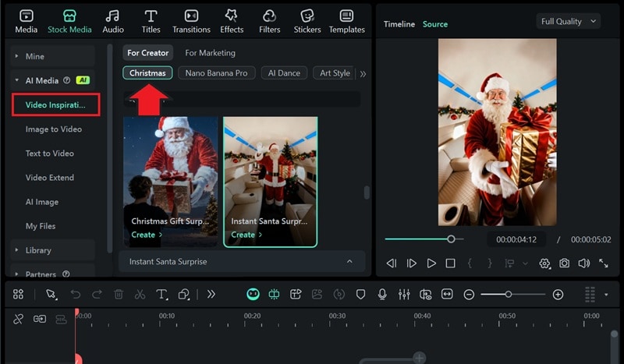Switch preview to Source
Viewport: 624px width, 364px height.
point(435,24)
